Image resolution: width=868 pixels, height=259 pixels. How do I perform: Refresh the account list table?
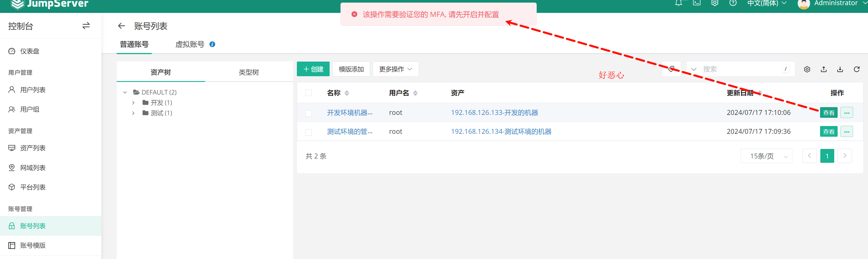[857, 69]
